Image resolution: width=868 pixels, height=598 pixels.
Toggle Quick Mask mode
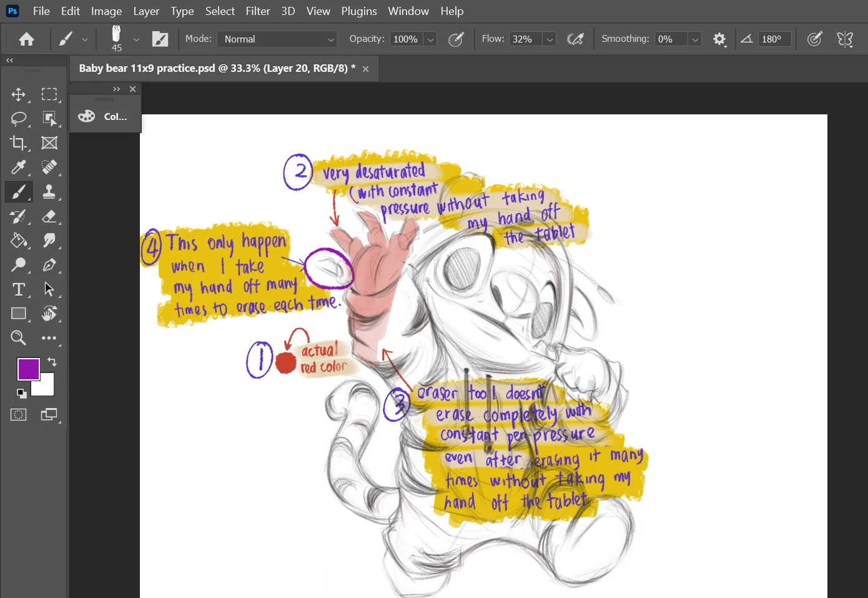[19, 415]
